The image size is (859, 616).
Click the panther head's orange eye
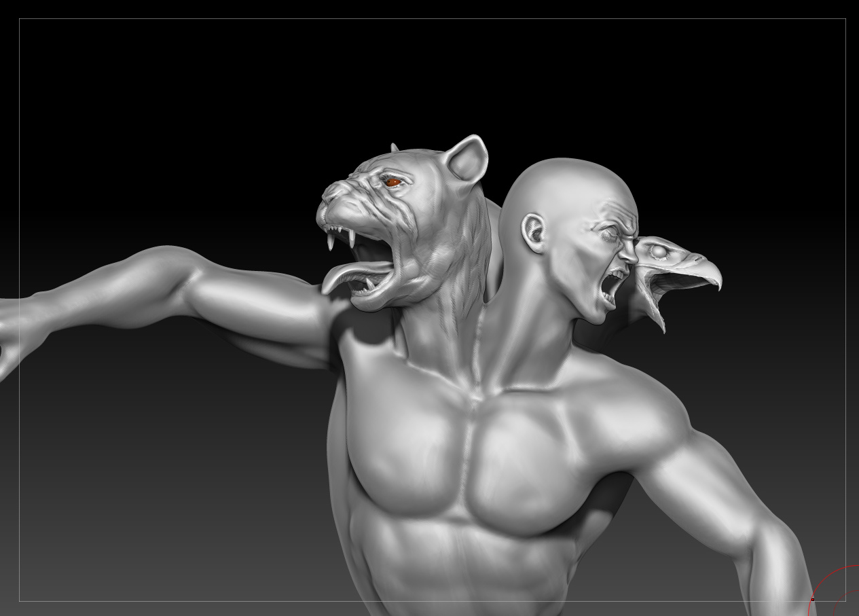click(392, 181)
